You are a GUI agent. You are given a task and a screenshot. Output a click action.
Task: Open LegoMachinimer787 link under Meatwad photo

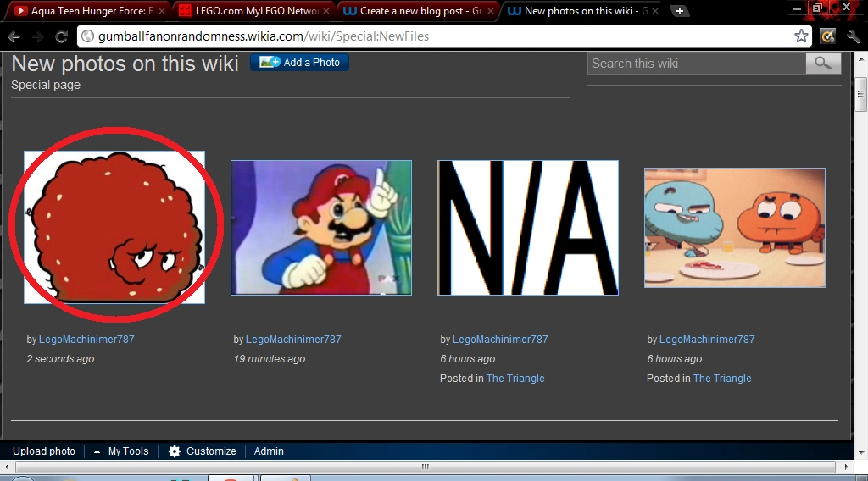point(86,340)
